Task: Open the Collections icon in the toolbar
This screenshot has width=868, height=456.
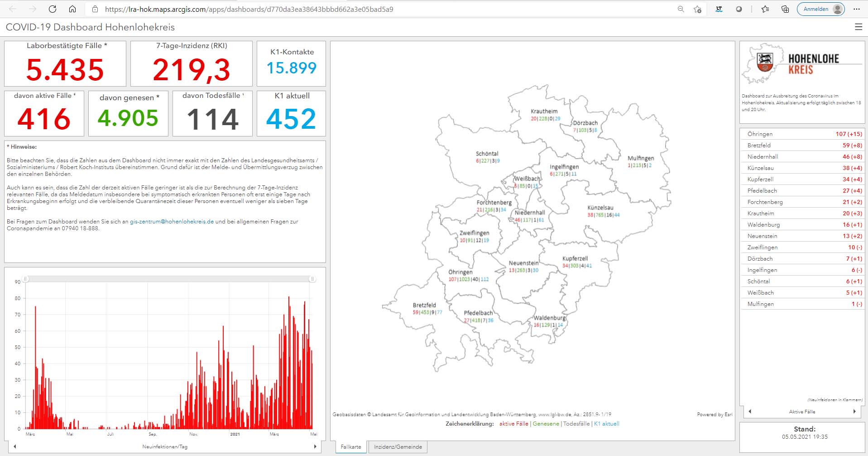Action: 785,9
